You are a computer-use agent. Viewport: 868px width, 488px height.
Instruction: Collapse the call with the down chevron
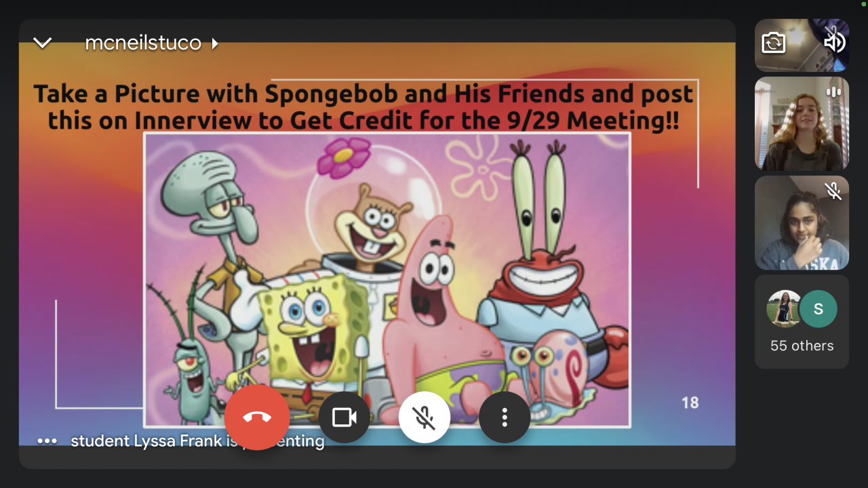click(43, 43)
